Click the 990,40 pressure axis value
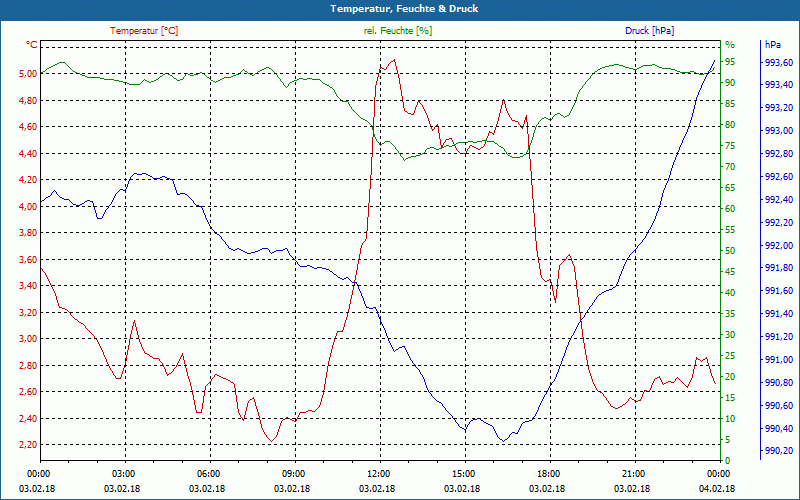Image resolution: width=800 pixels, height=500 pixels. (779, 428)
